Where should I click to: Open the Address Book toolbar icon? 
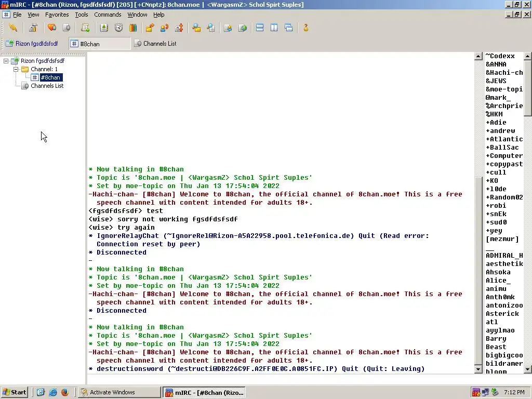(x=104, y=28)
